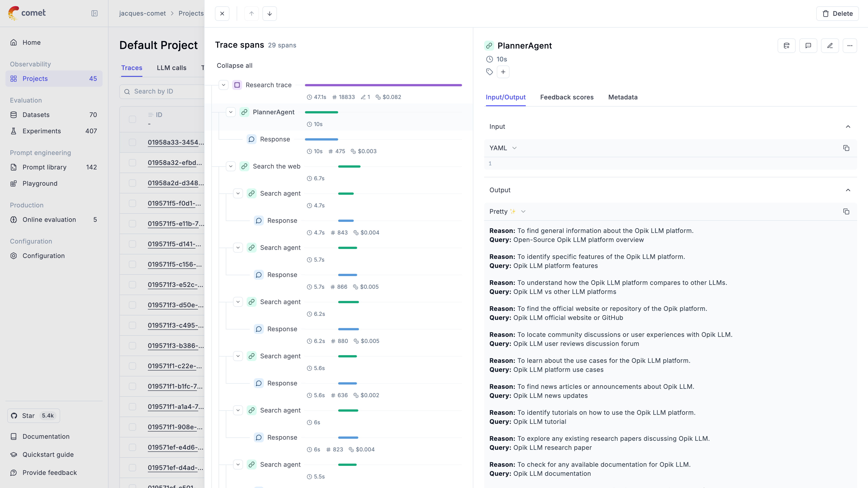
Task: Go to the Prompt library
Action: point(54,167)
